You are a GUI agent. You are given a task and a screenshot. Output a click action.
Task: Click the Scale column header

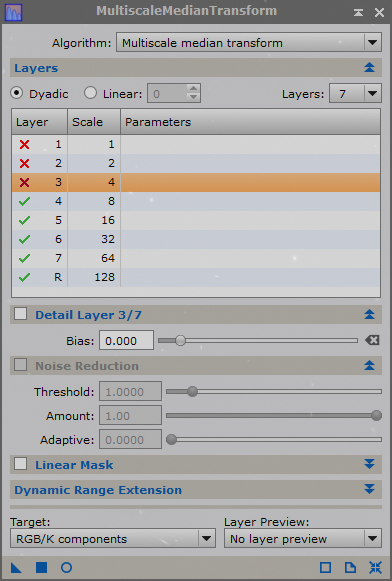pos(94,122)
